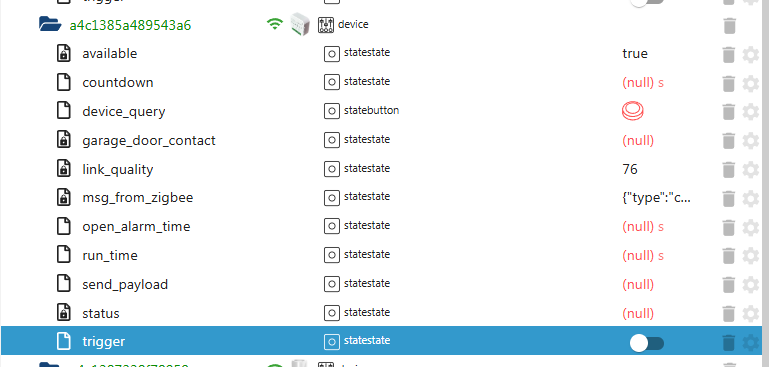Open gear settings for status row
Screen dimensions: 769x367
pyautogui.click(x=750, y=314)
